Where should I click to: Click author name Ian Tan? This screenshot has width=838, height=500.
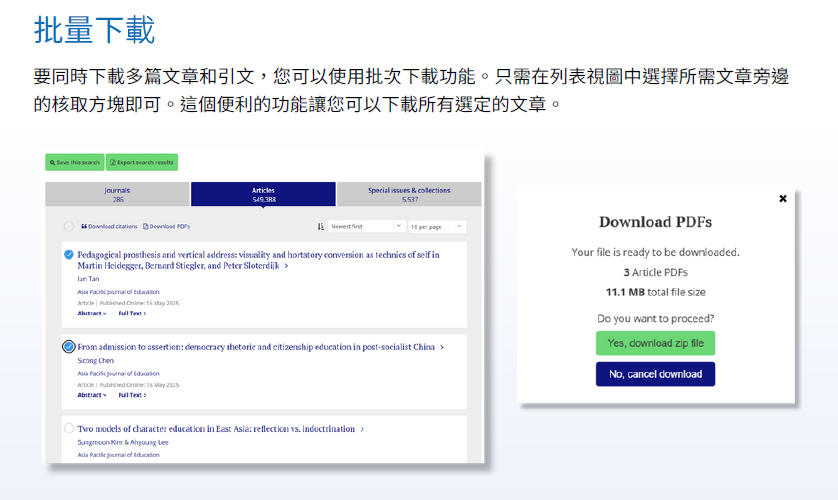click(88, 279)
